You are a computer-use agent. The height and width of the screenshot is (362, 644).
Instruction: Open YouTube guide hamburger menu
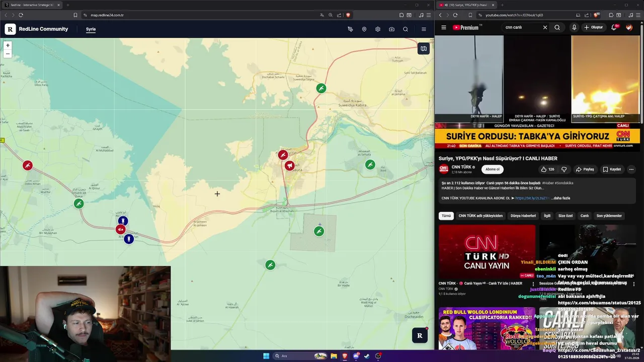point(444,28)
